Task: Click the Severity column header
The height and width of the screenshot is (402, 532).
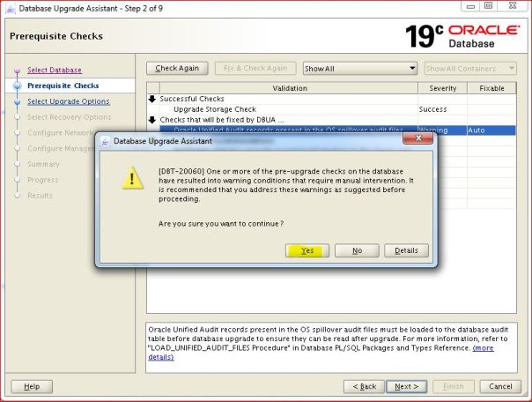Action: 442,88
